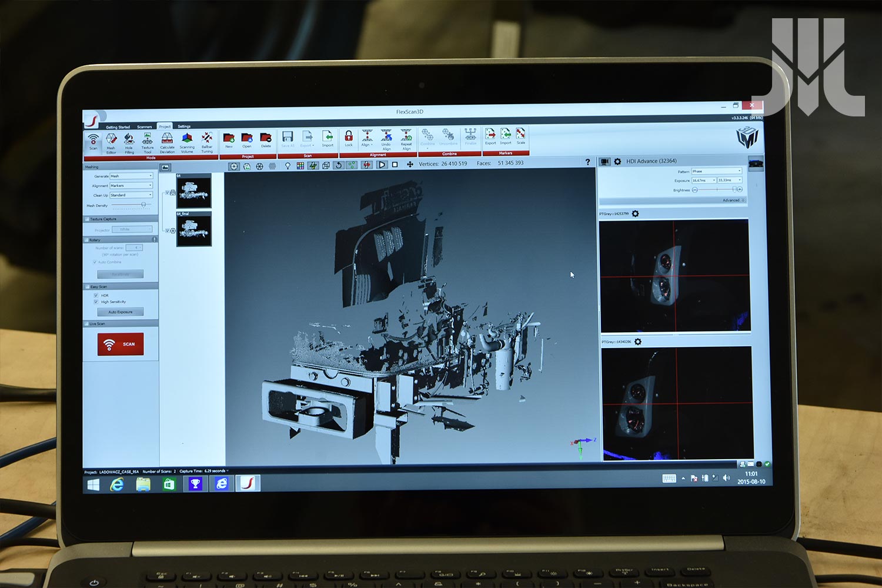
Task: Toggle the light bulb view icon
Action: click(x=288, y=166)
